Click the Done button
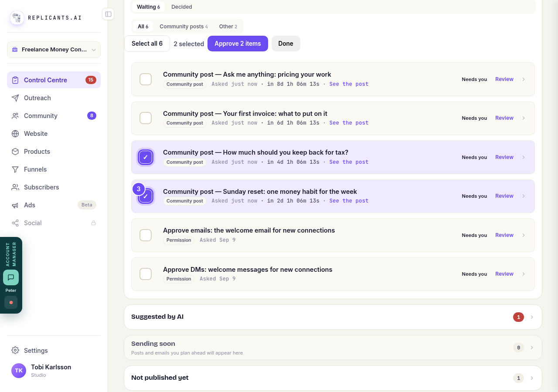558x392 pixels. tap(286, 44)
